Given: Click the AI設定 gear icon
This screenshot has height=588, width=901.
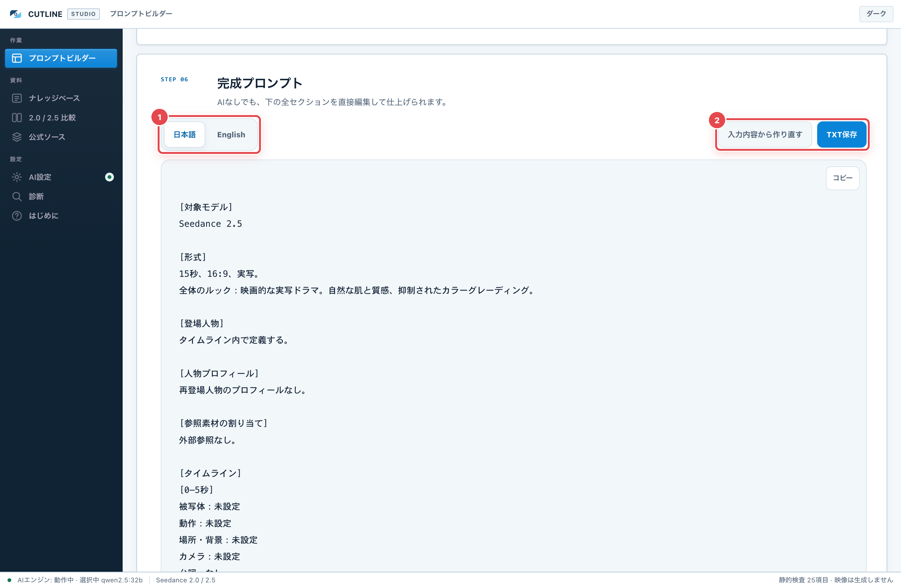Looking at the screenshot, I should (17, 177).
